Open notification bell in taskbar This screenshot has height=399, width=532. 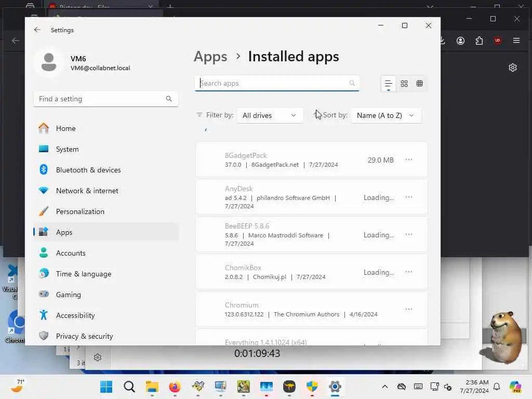[497, 387]
